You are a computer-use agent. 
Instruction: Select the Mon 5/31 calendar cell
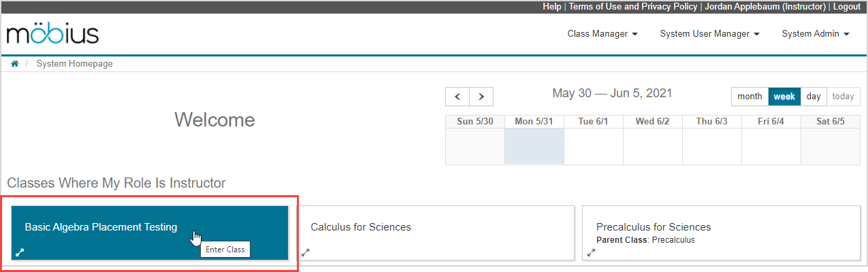[x=534, y=146]
